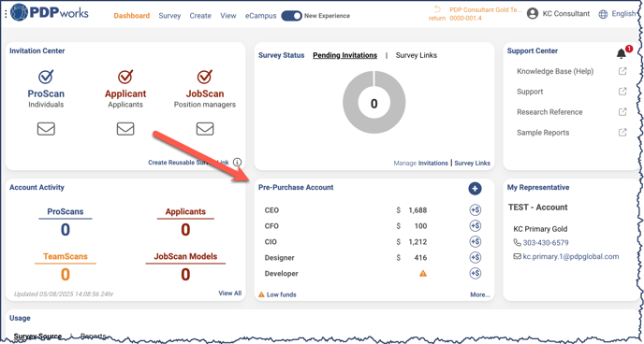Send JobScan invitation via envelope icon
Image resolution: width=644 pixels, height=344 pixels.
coord(205,129)
